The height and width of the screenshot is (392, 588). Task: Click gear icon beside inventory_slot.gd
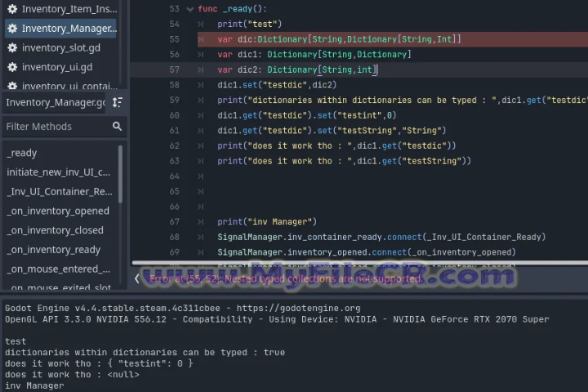pyautogui.click(x=12, y=47)
